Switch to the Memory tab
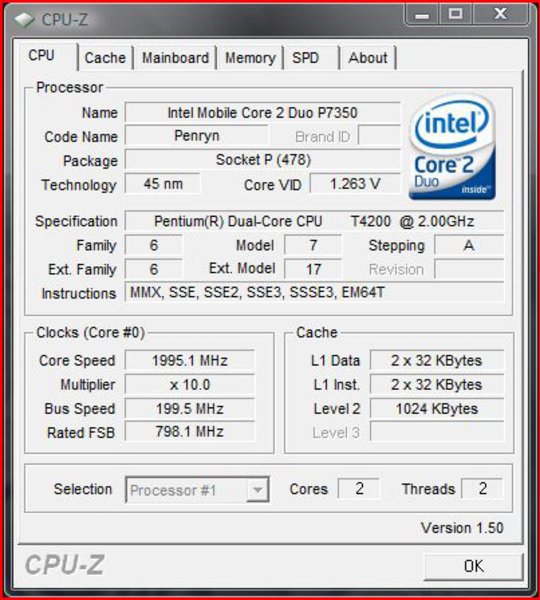This screenshot has width=540, height=600. coord(250,58)
